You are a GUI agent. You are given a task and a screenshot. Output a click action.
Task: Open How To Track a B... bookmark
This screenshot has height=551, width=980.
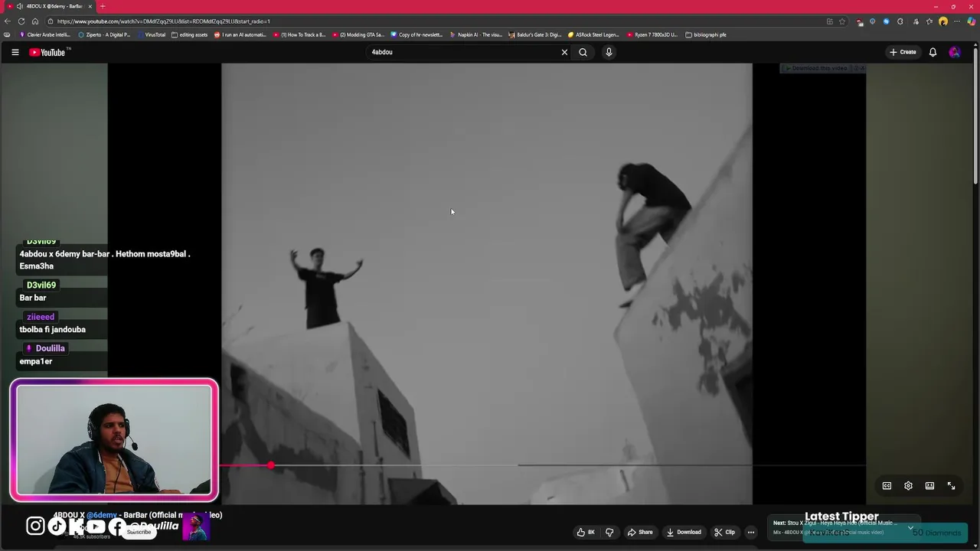coord(299,34)
